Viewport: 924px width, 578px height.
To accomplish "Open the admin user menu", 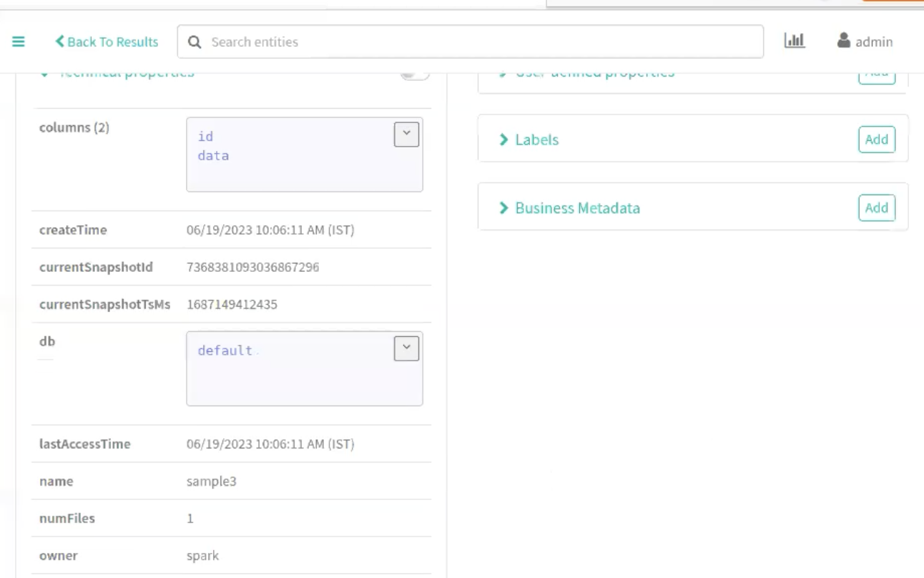I will click(x=873, y=42).
